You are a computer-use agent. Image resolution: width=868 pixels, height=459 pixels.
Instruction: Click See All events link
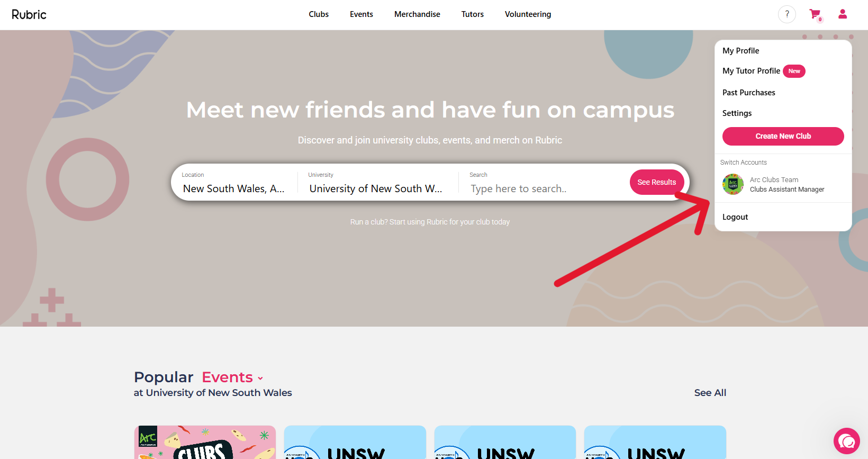[x=710, y=393]
